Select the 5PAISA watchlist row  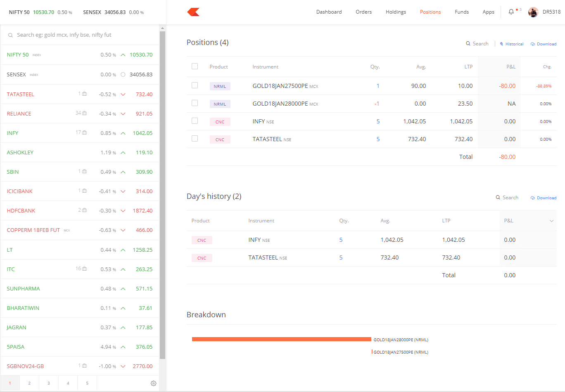tap(80, 347)
